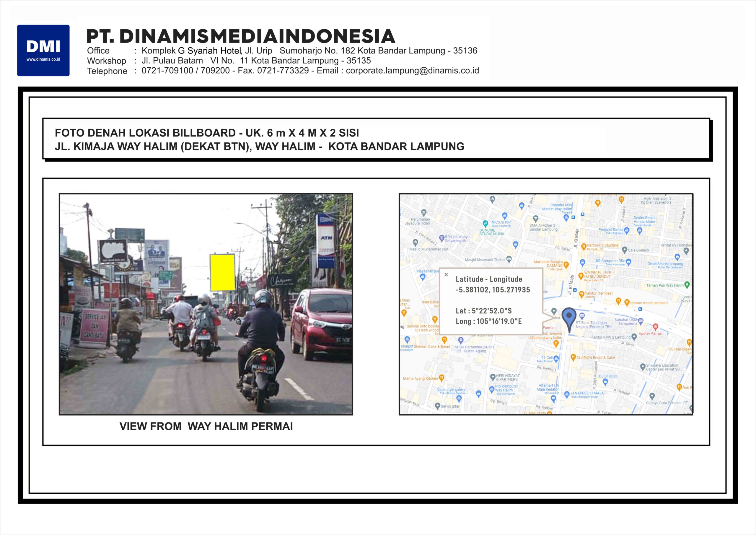Click the Cahaya Duta Persada pin
Screen dimensions: 756x535
652,396
